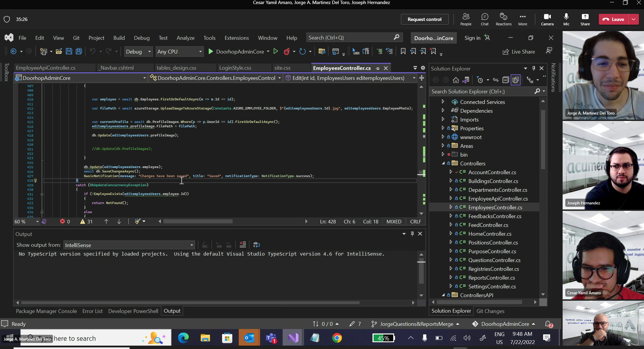
Task: Open the Debug configuration dropdown
Action: pos(138,51)
